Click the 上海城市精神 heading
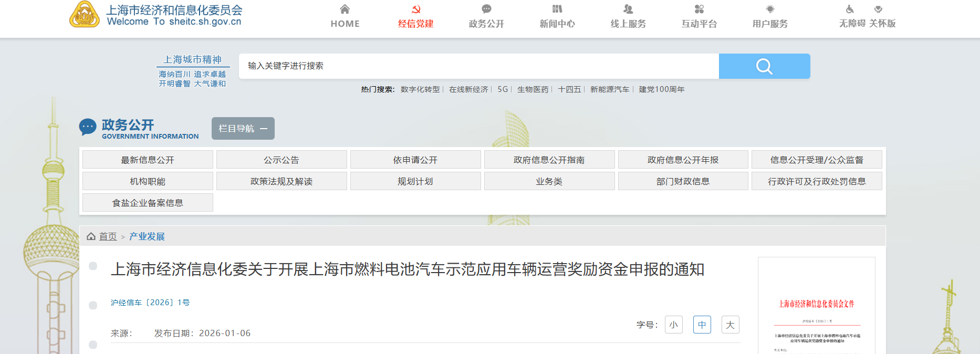The height and width of the screenshot is (354, 980). 192,60
